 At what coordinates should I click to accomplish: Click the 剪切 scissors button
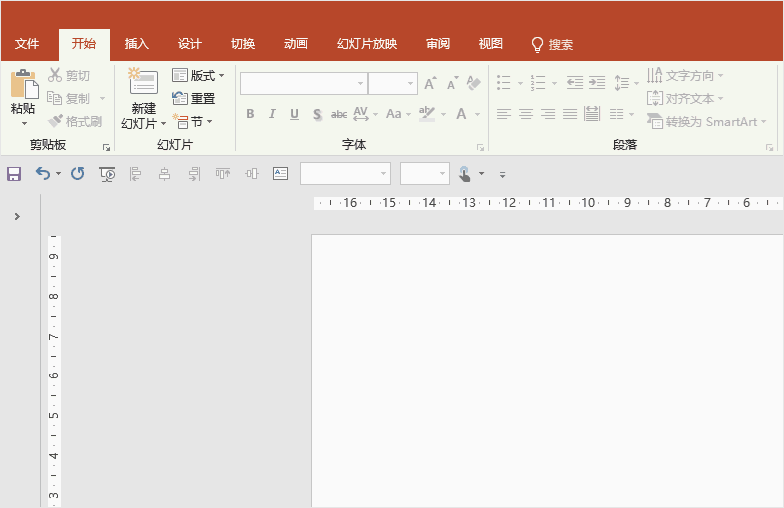pos(69,76)
